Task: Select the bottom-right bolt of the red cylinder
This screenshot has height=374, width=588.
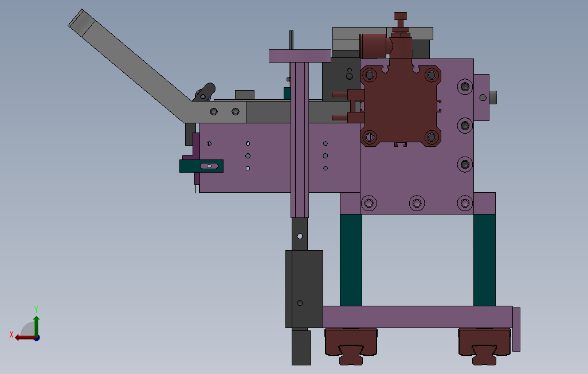Action: 432,137
